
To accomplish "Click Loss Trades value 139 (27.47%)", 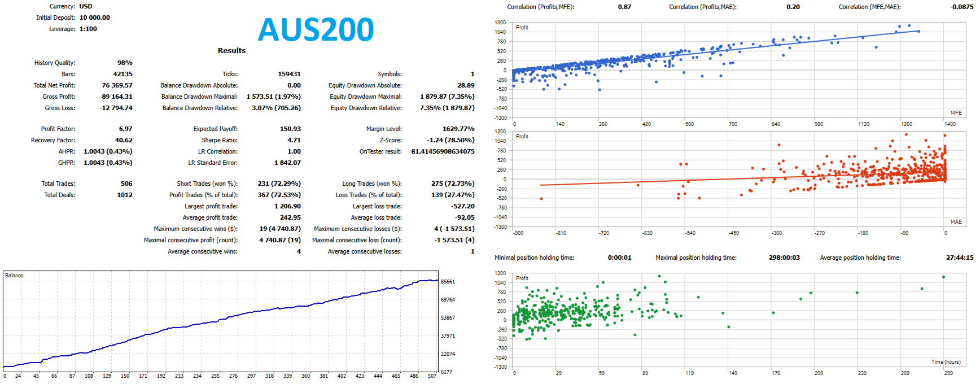I will (x=453, y=195).
